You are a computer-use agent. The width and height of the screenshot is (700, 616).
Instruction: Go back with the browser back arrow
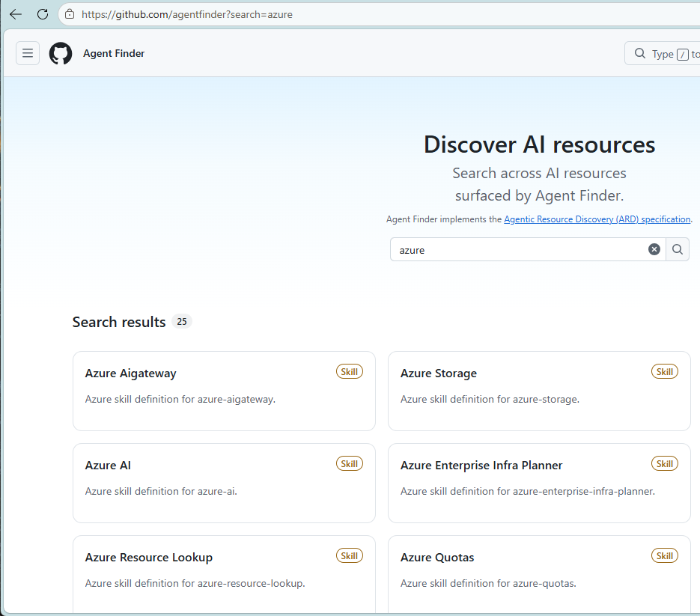pyautogui.click(x=16, y=14)
